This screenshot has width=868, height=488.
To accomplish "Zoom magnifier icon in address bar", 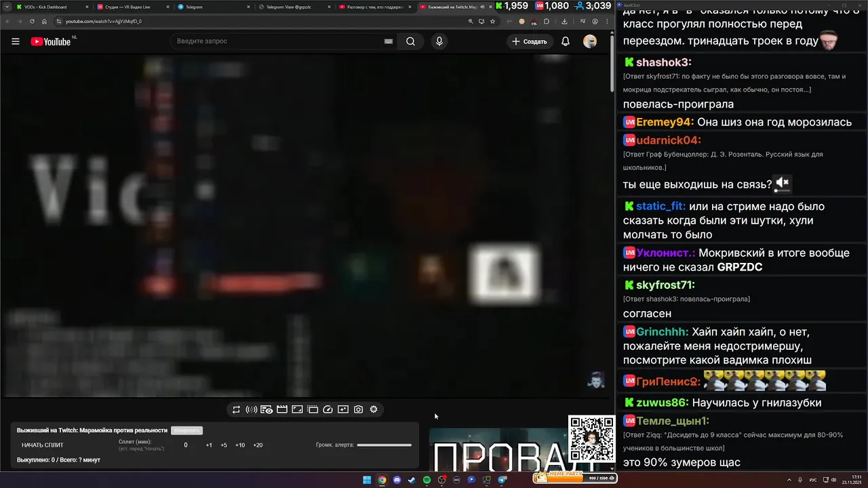I will (x=471, y=21).
